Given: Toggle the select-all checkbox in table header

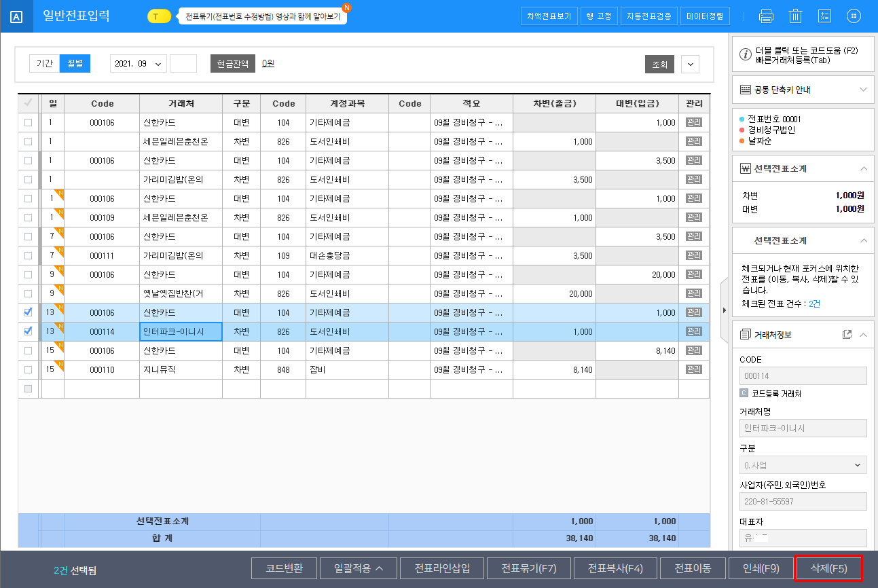Looking at the screenshot, I should pyautogui.click(x=28, y=103).
